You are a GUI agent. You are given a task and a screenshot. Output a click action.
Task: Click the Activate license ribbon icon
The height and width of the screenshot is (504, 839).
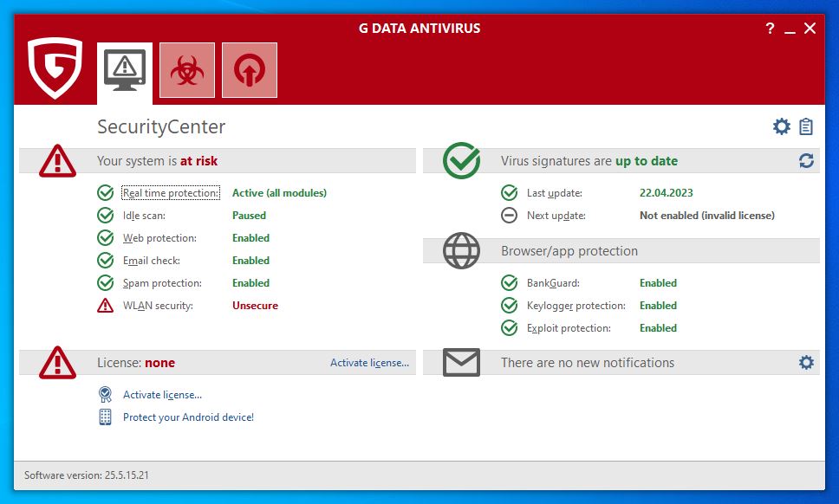(106, 394)
